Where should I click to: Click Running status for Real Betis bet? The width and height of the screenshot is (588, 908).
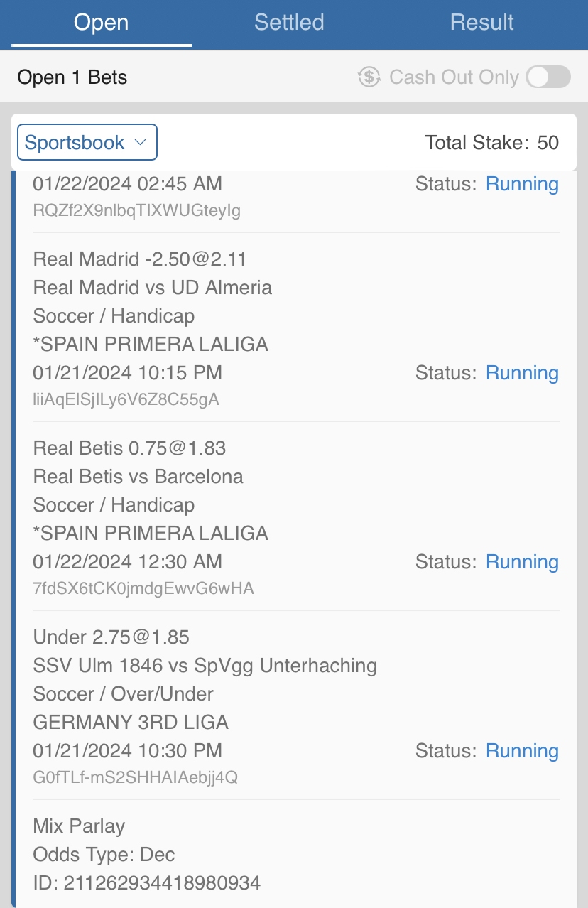[x=522, y=562]
